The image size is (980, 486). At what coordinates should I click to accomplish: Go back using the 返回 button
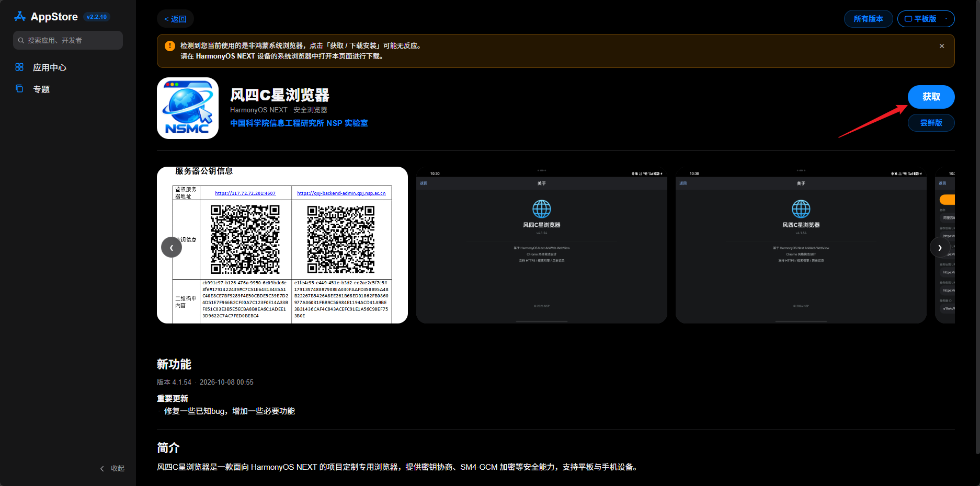(x=175, y=19)
